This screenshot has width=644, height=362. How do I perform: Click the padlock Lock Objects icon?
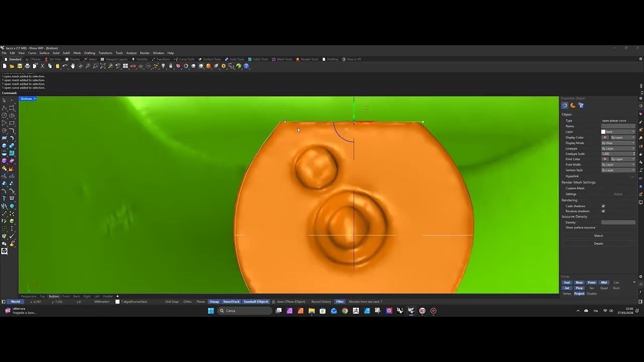(x=171, y=66)
